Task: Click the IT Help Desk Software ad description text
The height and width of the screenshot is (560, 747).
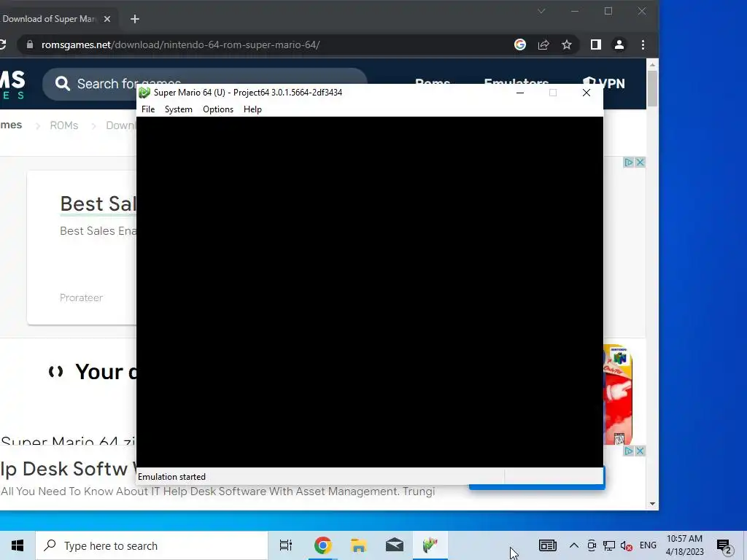Action: [217, 491]
